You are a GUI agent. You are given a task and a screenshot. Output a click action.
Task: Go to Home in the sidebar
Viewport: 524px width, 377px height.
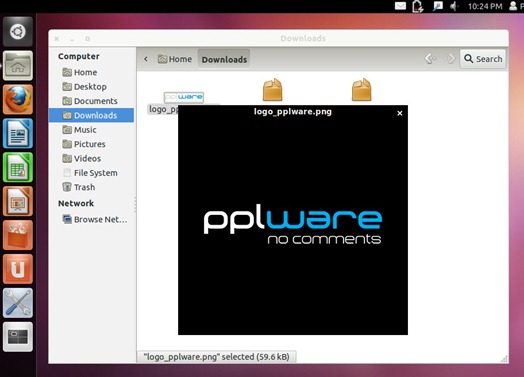[x=80, y=72]
